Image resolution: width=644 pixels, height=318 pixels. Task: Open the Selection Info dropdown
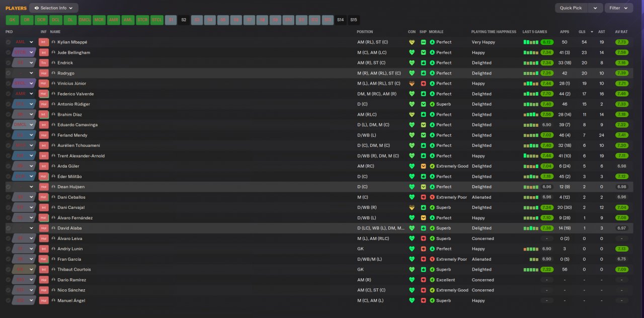54,8
